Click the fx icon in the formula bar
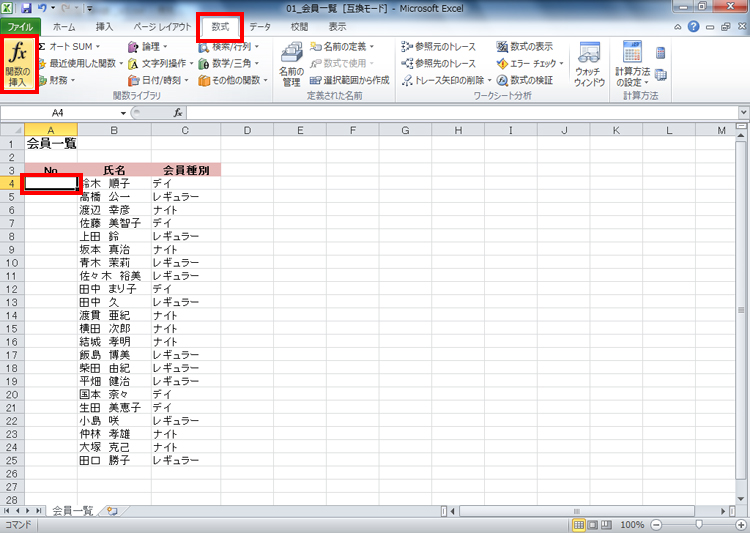The image size is (750, 533). pyautogui.click(x=178, y=113)
